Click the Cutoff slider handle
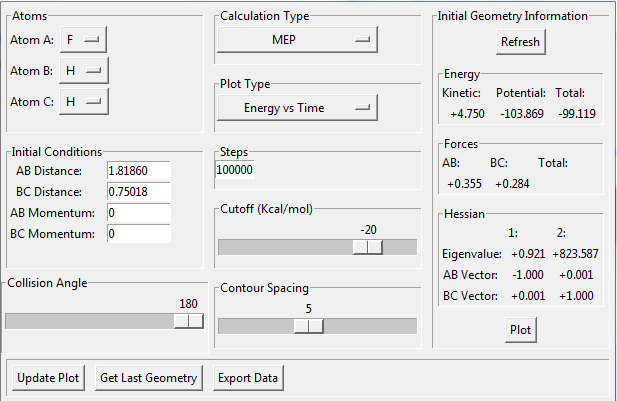Viewport: 617px width, 401px height. point(368,247)
